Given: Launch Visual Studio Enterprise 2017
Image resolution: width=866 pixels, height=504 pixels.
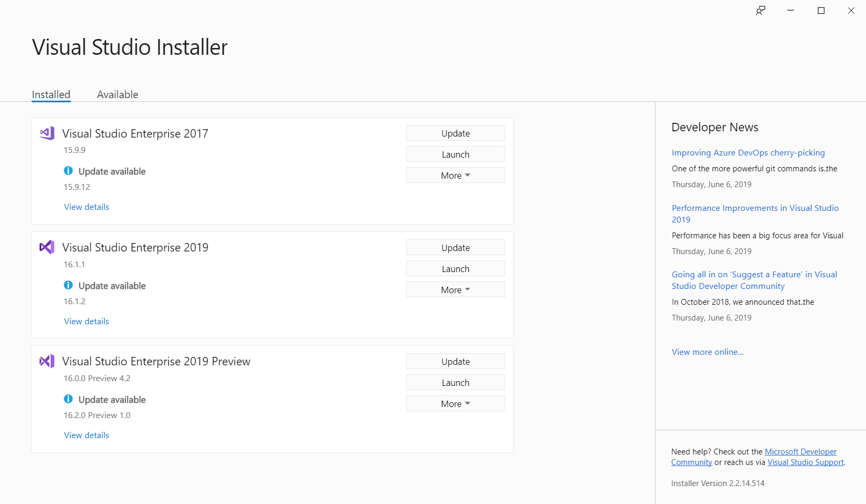Looking at the screenshot, I should [456, 154].
